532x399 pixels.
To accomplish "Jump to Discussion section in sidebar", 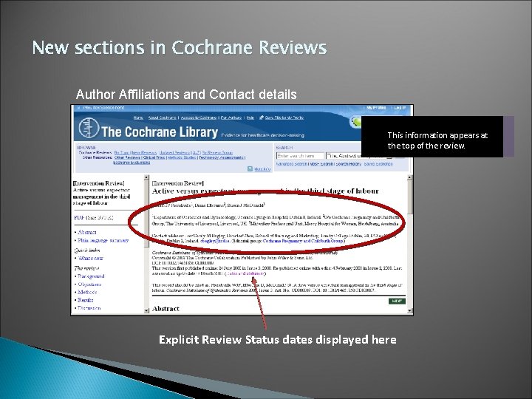I will [89, 308].
